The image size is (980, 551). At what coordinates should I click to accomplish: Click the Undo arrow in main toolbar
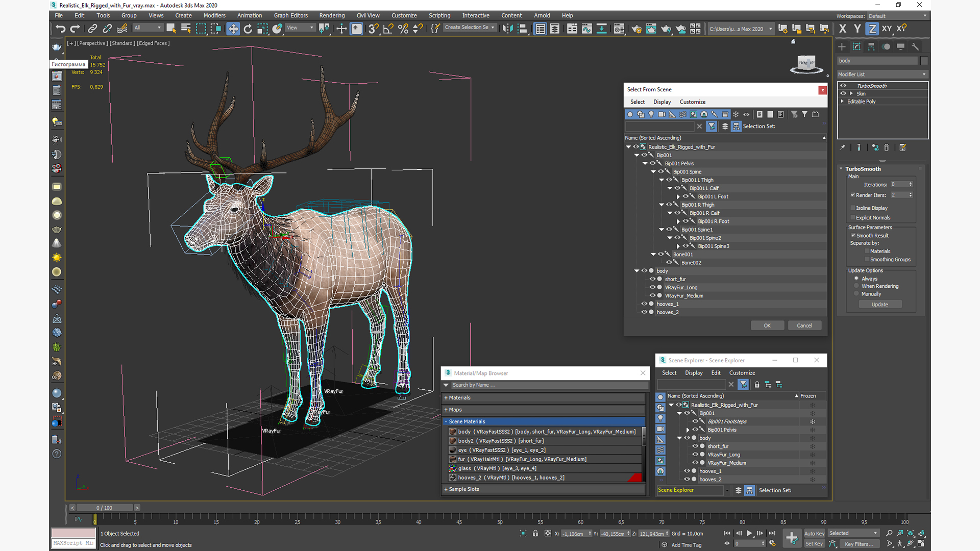pyautogui.click(x=60, y=29)
